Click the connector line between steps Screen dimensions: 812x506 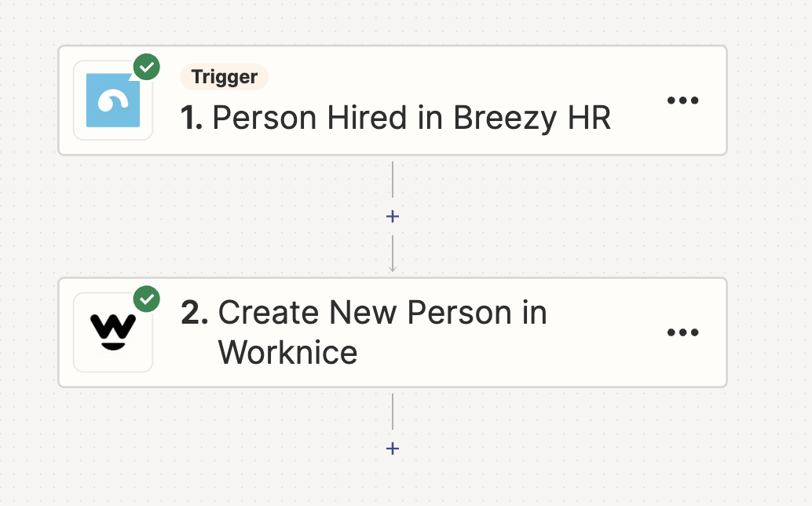click(392, 181)
